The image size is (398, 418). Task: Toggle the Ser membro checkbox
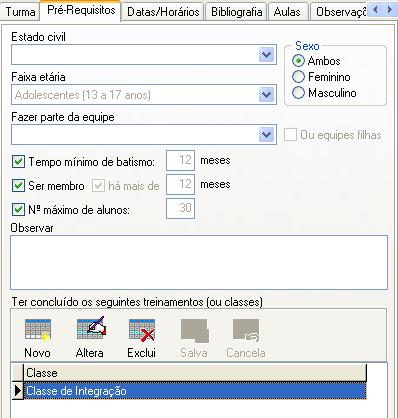pyautogui.click(x=18, y=185)
